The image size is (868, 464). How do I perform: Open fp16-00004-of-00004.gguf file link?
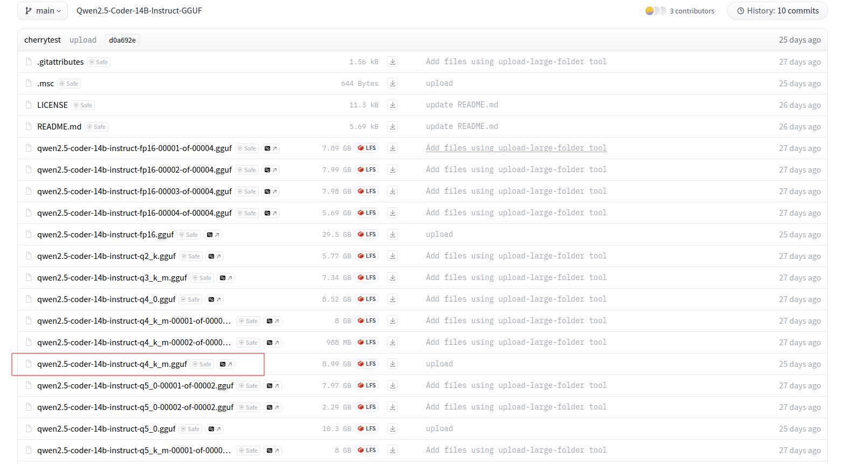[x=134, y=213]
